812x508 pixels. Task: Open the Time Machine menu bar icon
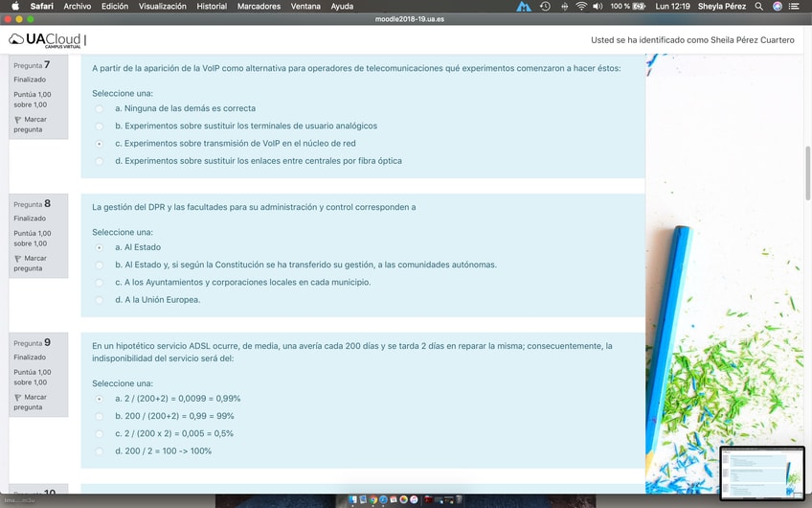pos(545,6)
